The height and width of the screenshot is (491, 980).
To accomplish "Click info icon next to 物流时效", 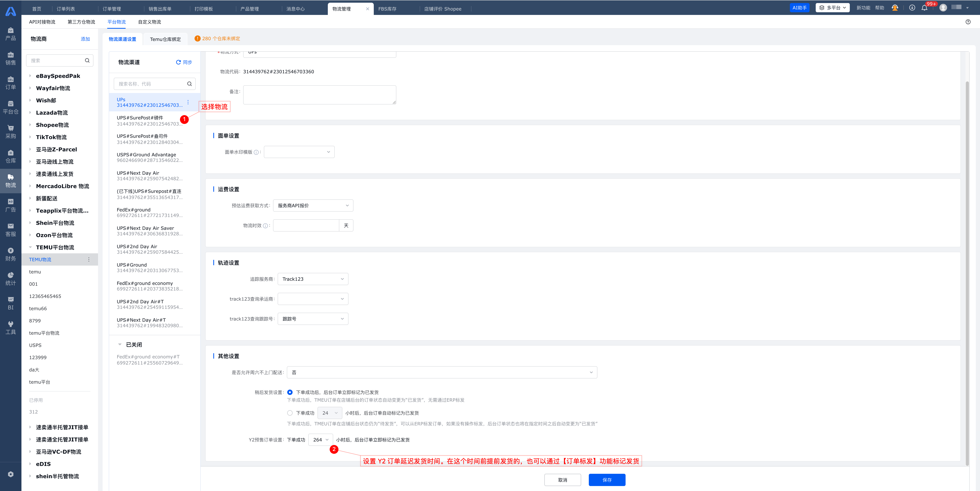I will pyautogui.click(x=266, y=226).
